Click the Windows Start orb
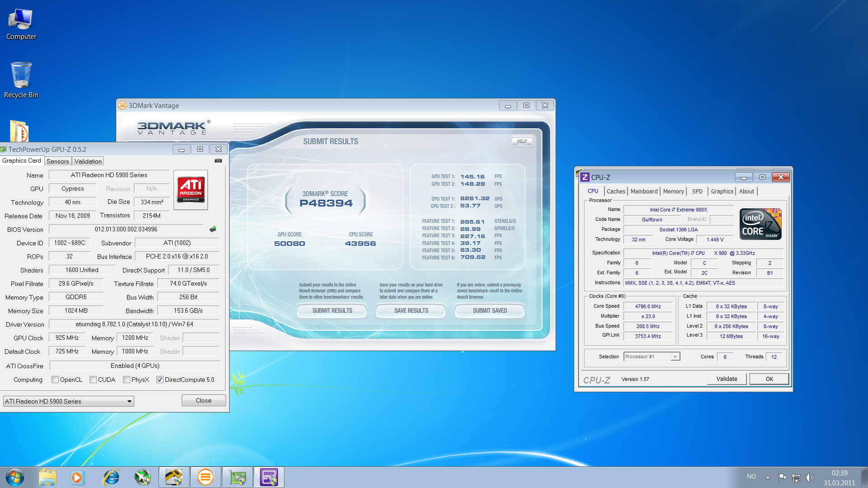868x488 pixels. (x=15, y=477)
